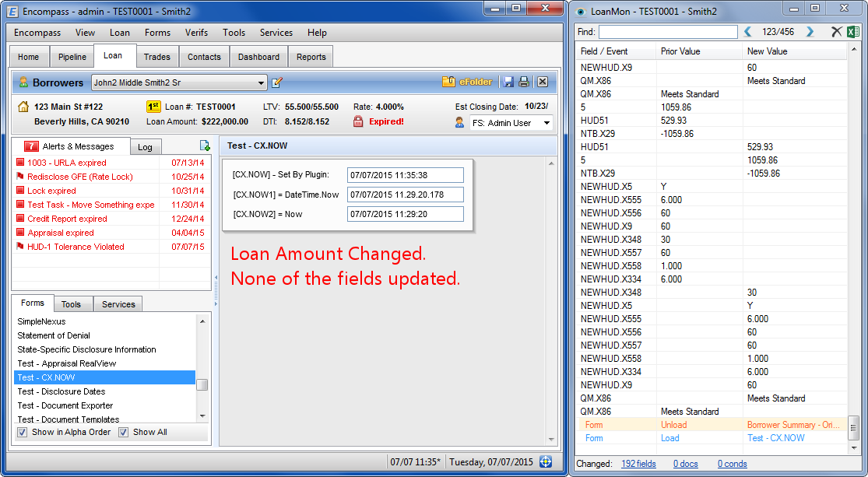Click the Form Unload row in LoanMon

pyautogui.click(x=713, y=424)
